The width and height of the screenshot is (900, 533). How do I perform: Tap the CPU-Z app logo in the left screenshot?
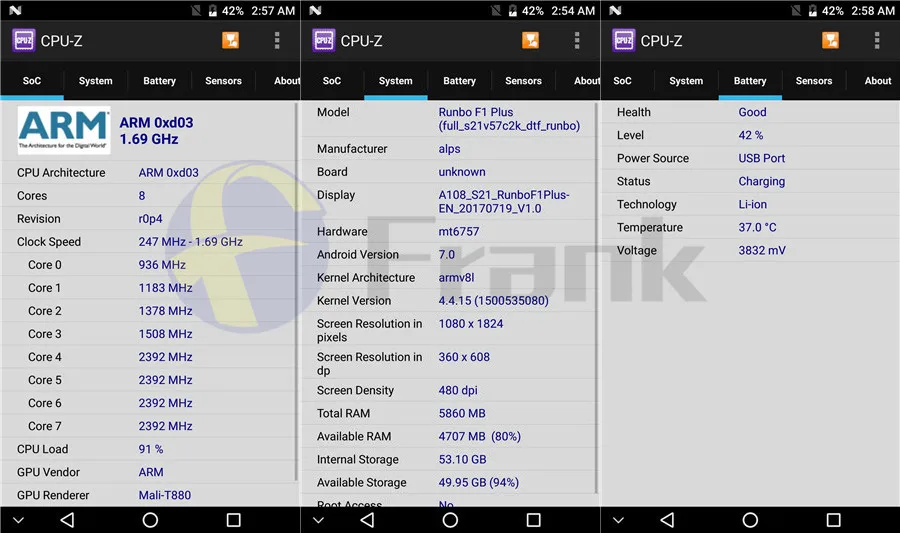coord(24,40)
